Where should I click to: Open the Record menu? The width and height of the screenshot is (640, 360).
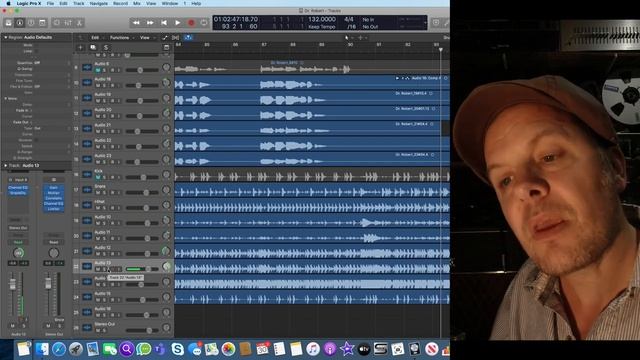pyautogui.click(x=120, y=3)
